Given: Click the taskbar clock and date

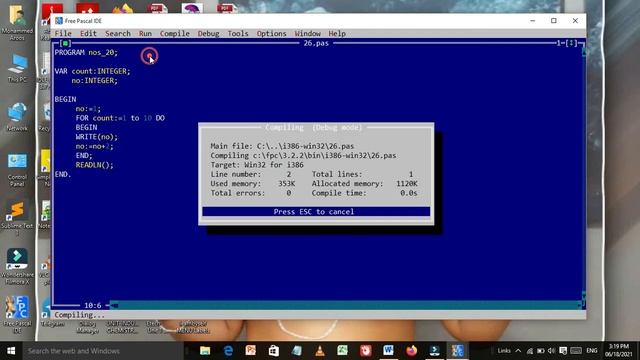Looking at the screenshot, I should tap(619, 351).
